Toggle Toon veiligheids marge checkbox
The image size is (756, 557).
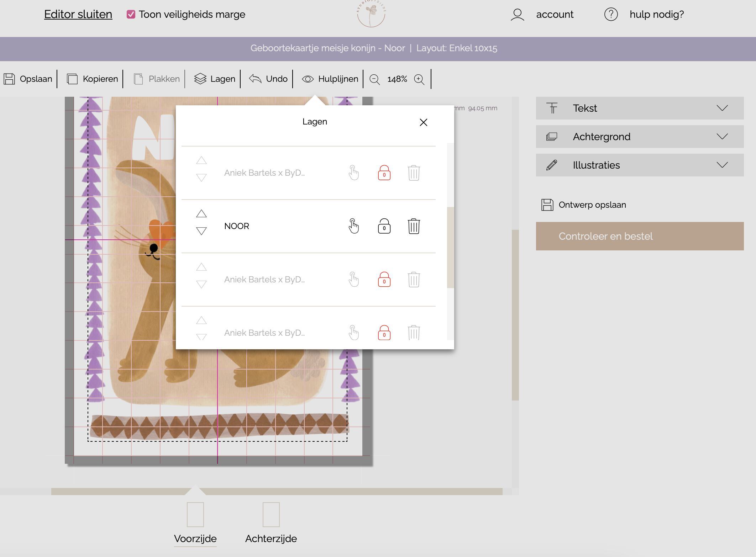click(x=131, y=15)
